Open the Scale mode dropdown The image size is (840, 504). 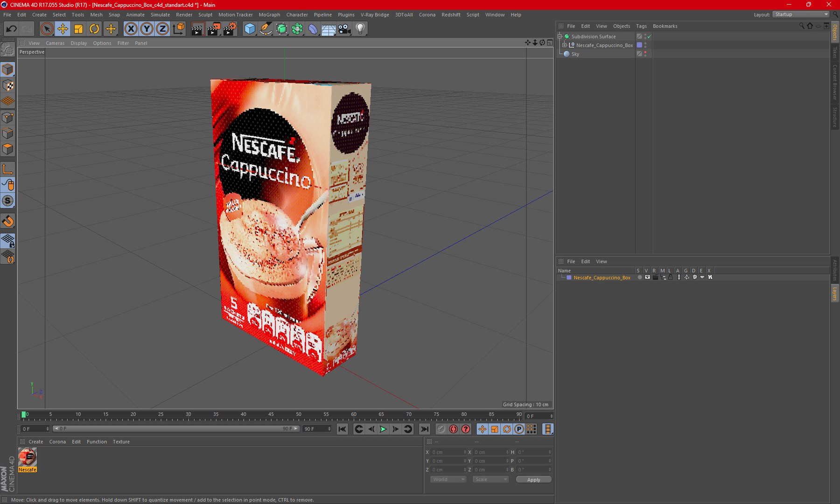[x=490, y=479]
